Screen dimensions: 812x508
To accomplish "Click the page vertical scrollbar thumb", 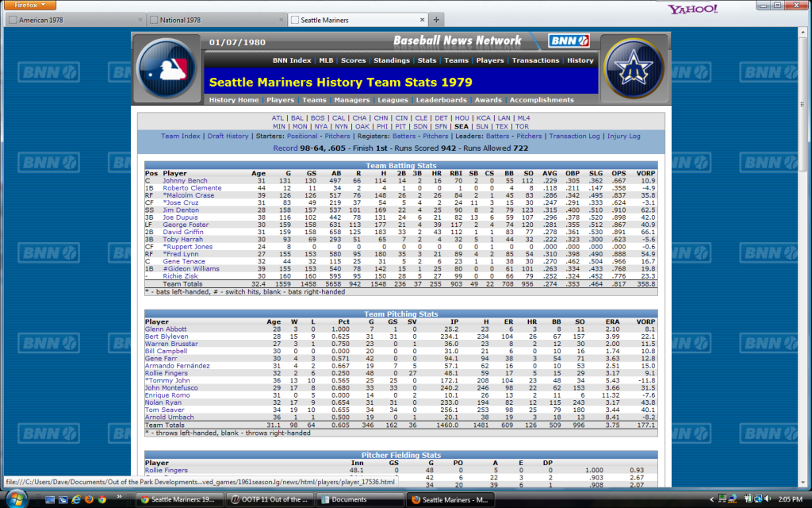I will 803,104.
